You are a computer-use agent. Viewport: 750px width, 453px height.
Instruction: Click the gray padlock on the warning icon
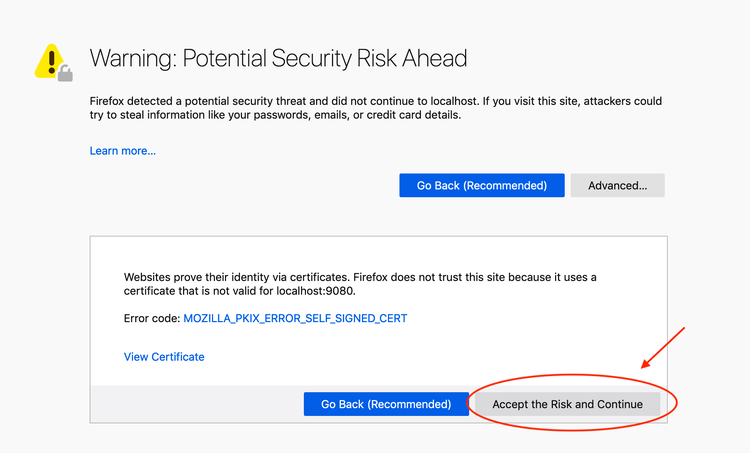pyautogui.click(x=65, y=73)
